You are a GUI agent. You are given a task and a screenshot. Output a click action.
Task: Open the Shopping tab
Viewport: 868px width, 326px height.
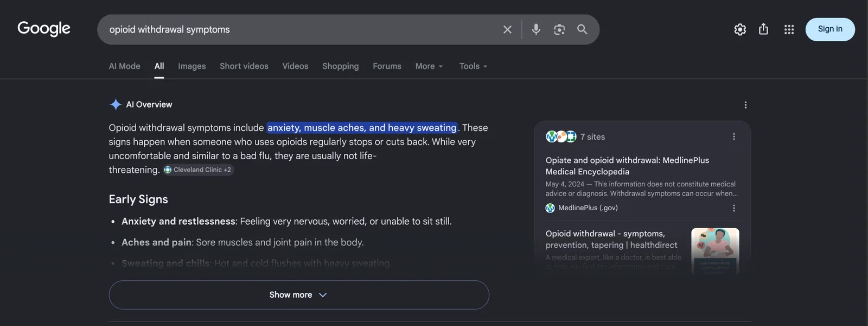341,66
